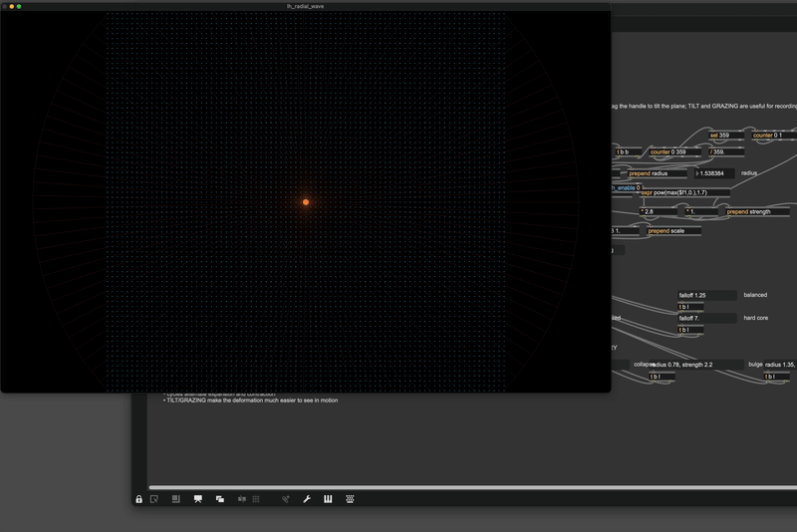This screenshot has height=532, width=797.
Task: Click the patcher window selection icon
Action: point(154,499)
